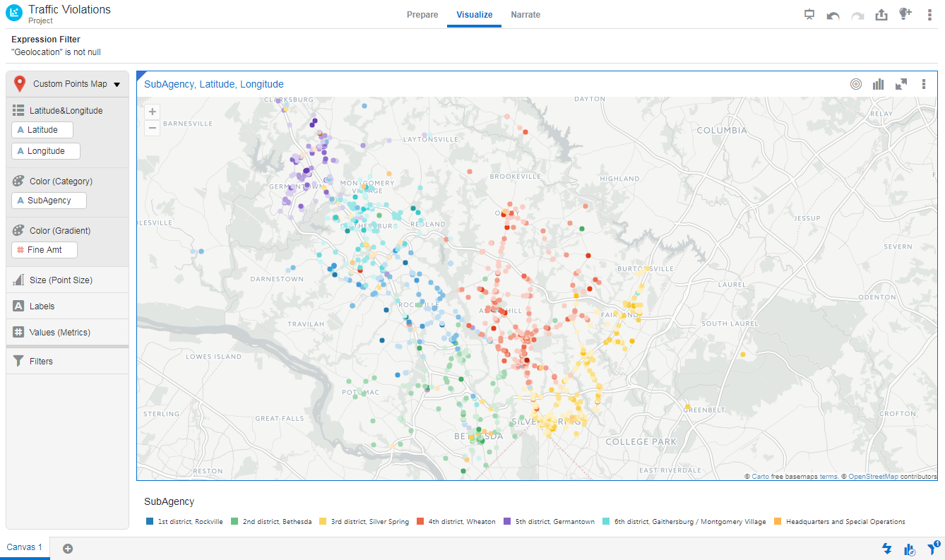
Task: Click the "Geolocation" is not null filter text
Action: (x=56, y=52)
